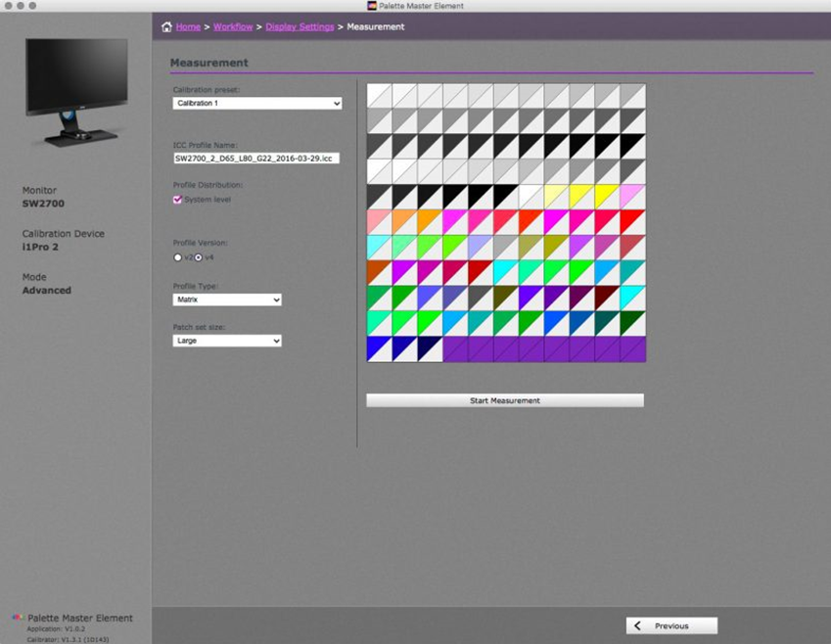Image resolution: width=831 pixels, height=644 pixels.
Task: Click the Palette Master Element logo icon in sidebar
Action: click(x=18, y=618)
